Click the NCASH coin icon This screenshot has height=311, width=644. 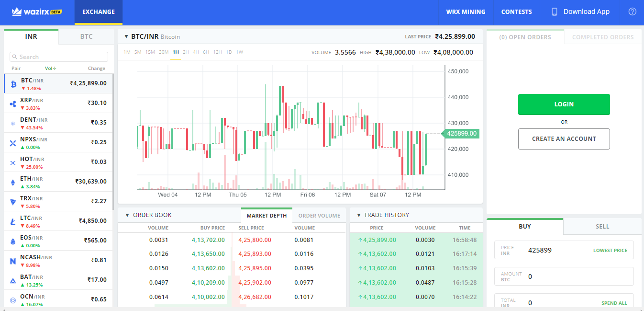(x=13, y=261)
